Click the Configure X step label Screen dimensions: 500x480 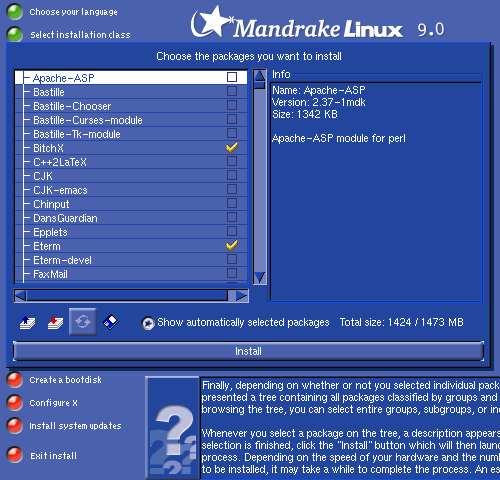click(x=53, y=403)
